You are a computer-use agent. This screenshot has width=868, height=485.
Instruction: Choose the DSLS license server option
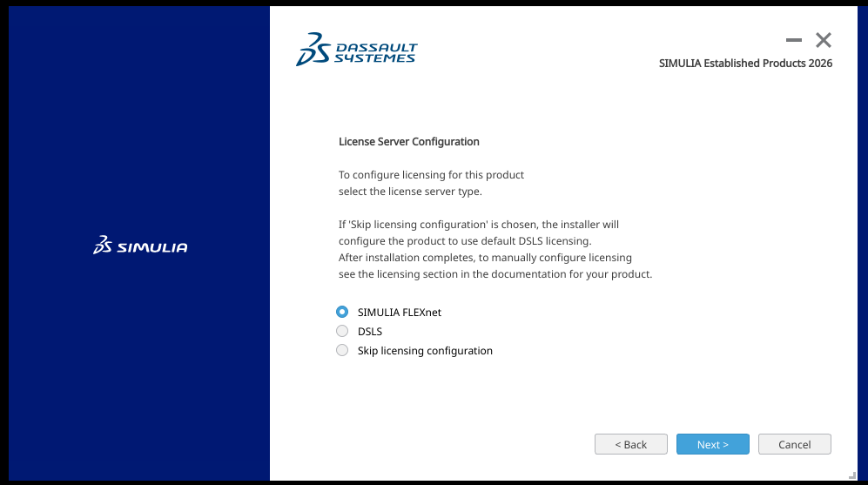342,331
